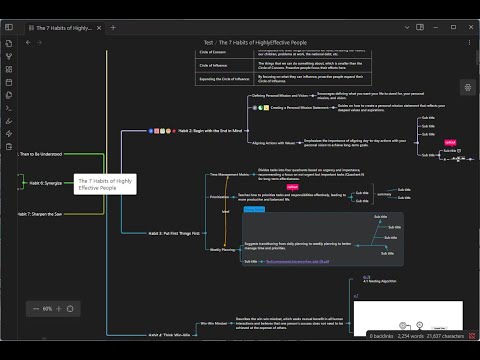The image size is (480, 360).
Task: Zoom in with the plus button
Action: [59, 309]
